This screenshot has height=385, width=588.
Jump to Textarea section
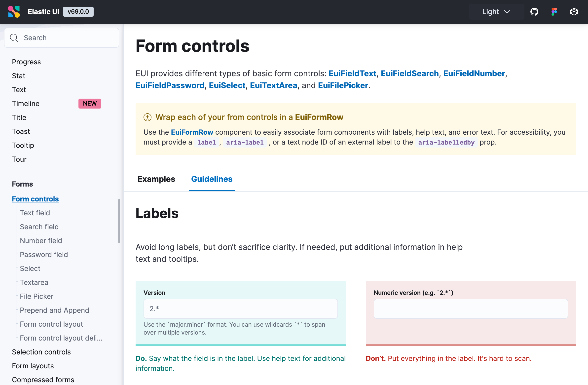[34, 282]
